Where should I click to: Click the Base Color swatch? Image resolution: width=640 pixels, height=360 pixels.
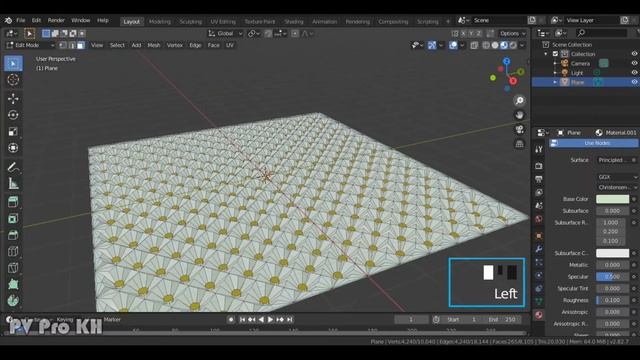click(x=612, y=199)
